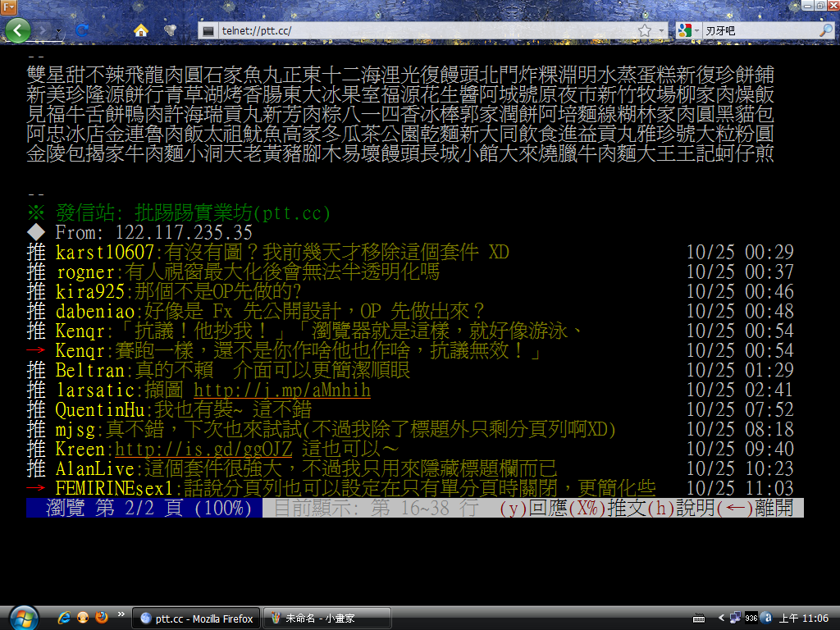Open the orange Firefox app menu button

point(8,7)
